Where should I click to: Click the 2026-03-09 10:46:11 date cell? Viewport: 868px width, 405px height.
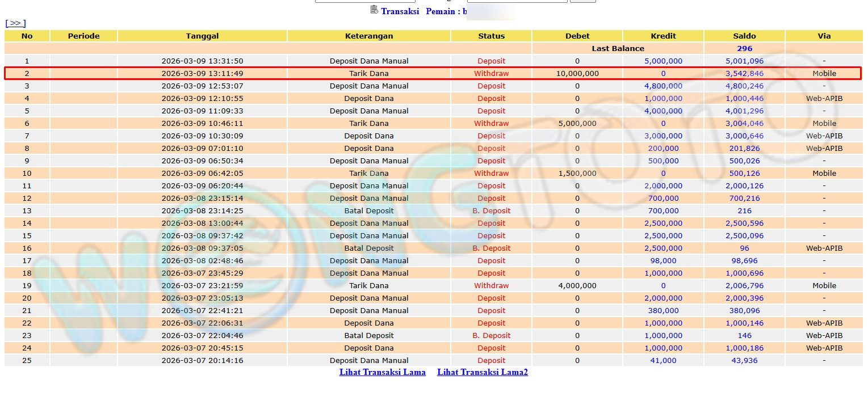point(202,123)
